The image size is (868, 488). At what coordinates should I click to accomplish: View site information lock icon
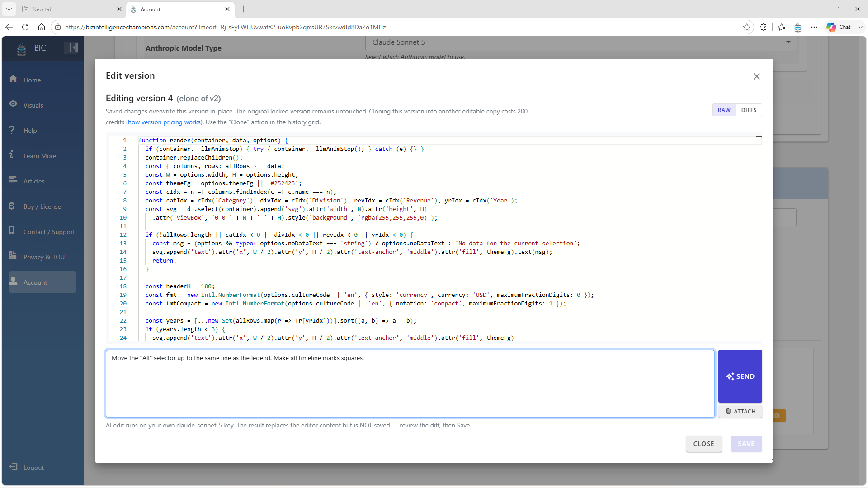point(58,27)
